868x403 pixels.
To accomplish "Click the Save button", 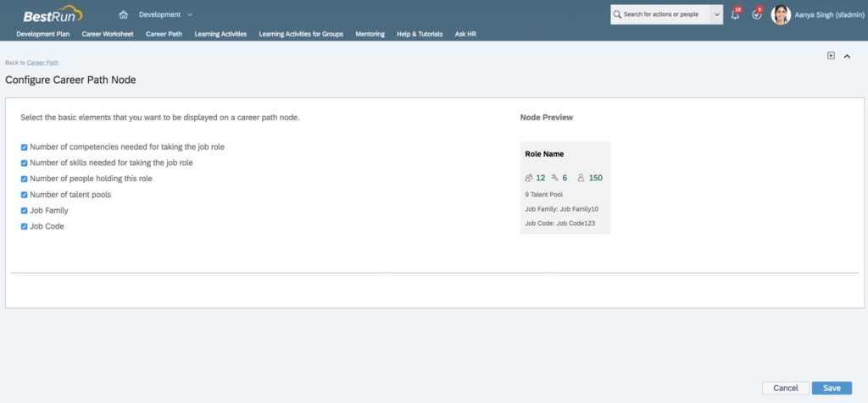I will (x=832, y=388).
